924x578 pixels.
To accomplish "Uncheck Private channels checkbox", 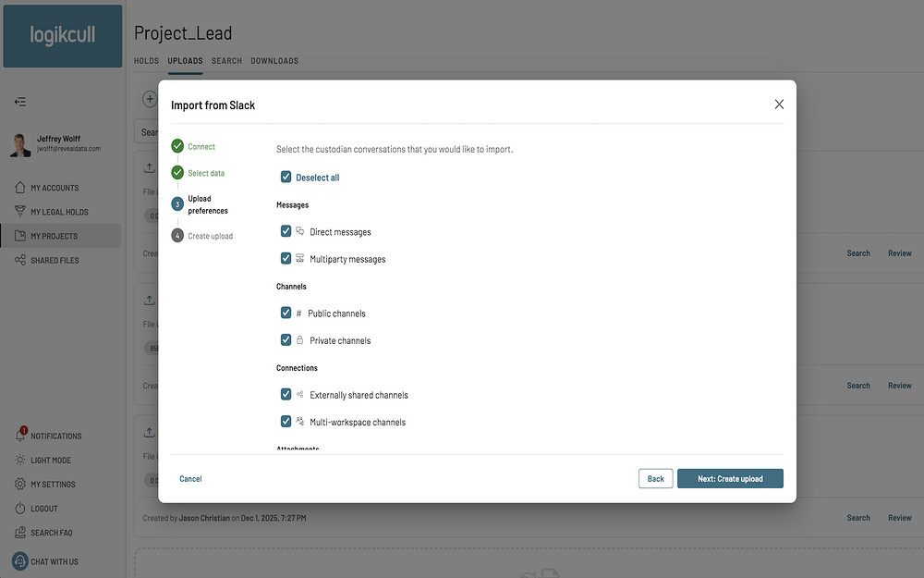I will pos(286,339).
